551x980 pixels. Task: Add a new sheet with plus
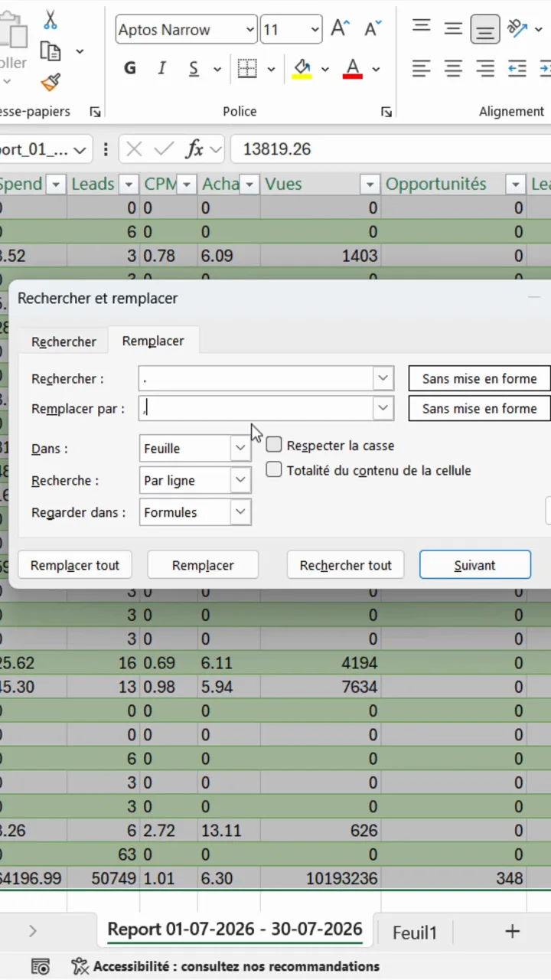pyautogui.click(x=512, y=931)
